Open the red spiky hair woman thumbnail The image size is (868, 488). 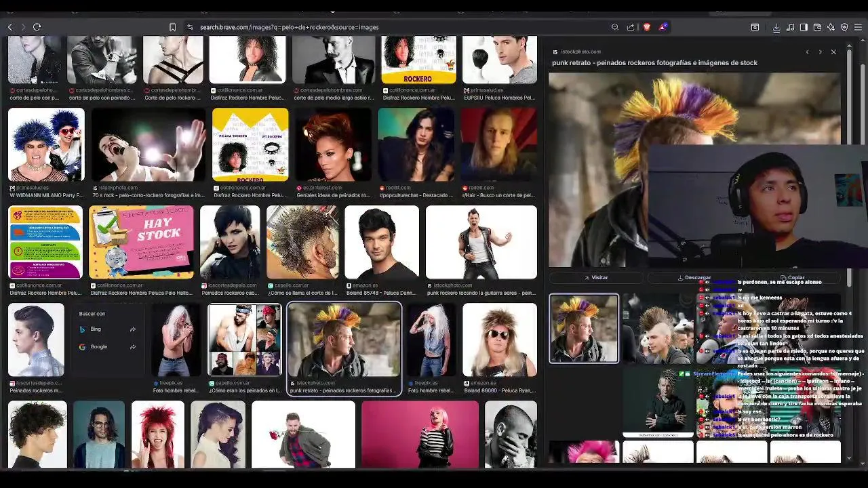(x=158, y=434)
